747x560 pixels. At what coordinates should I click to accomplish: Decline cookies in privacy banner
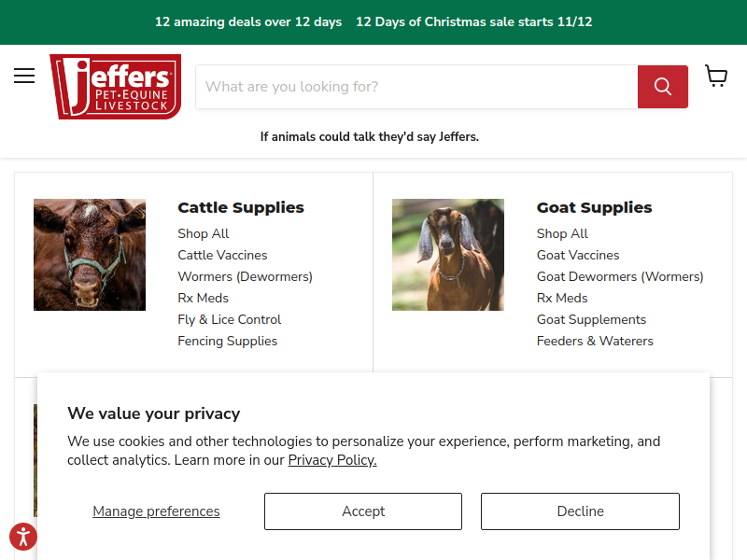[580, 511]
